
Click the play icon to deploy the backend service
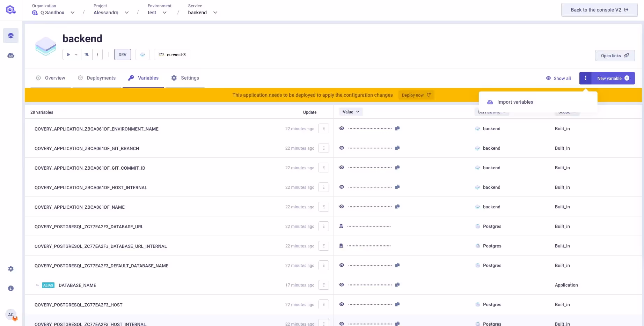click(68, 54)
